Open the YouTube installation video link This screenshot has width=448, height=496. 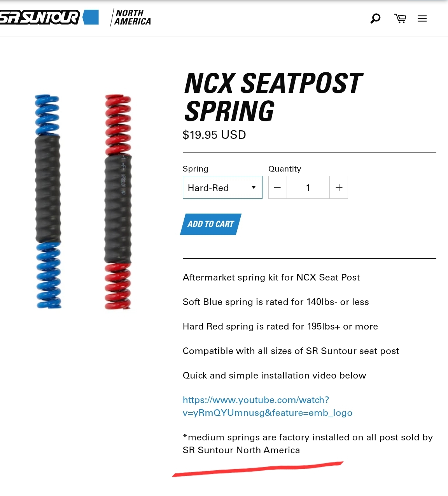[x=267, y=406]
